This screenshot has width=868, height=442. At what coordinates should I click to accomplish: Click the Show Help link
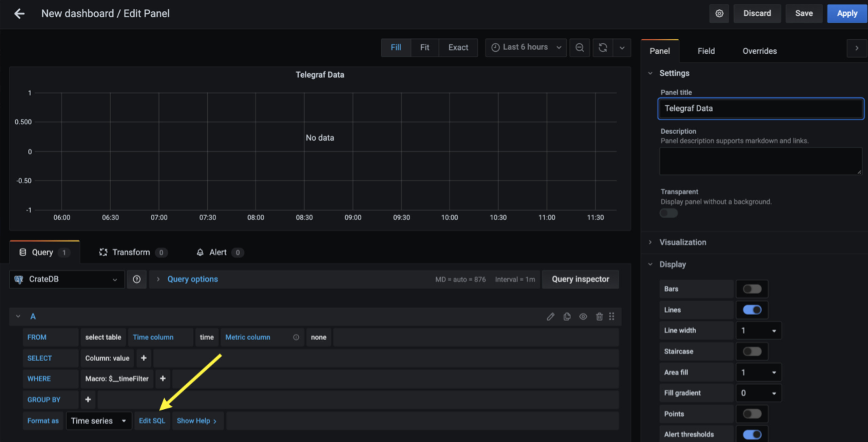pyautogui.click(x=197, y=421)
